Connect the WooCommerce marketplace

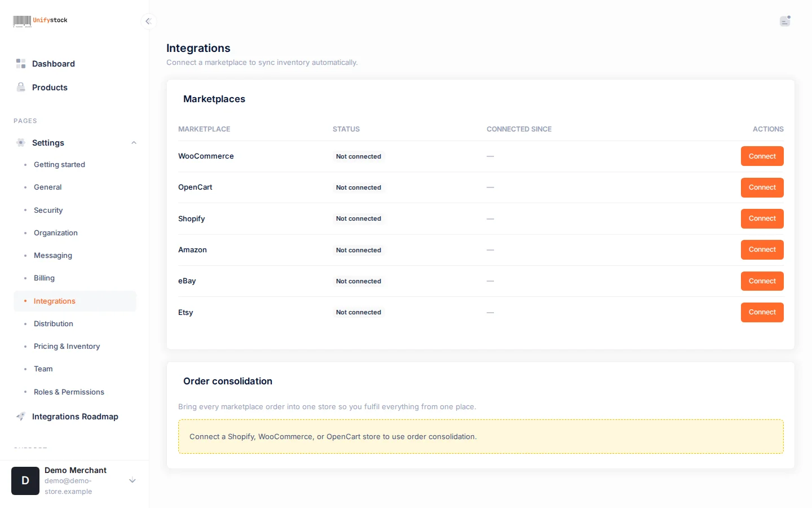point(762,156)
